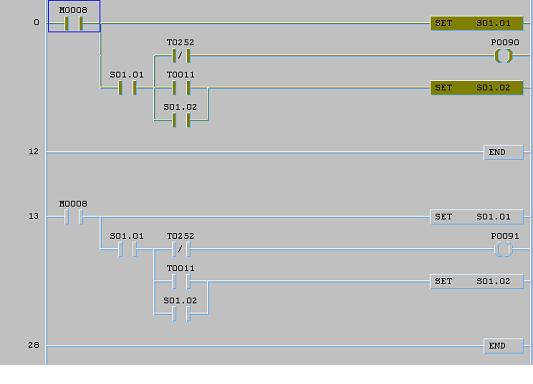Click the END instruction at step 12
Viewport: 533px width, 384px height.
[503, 152]
